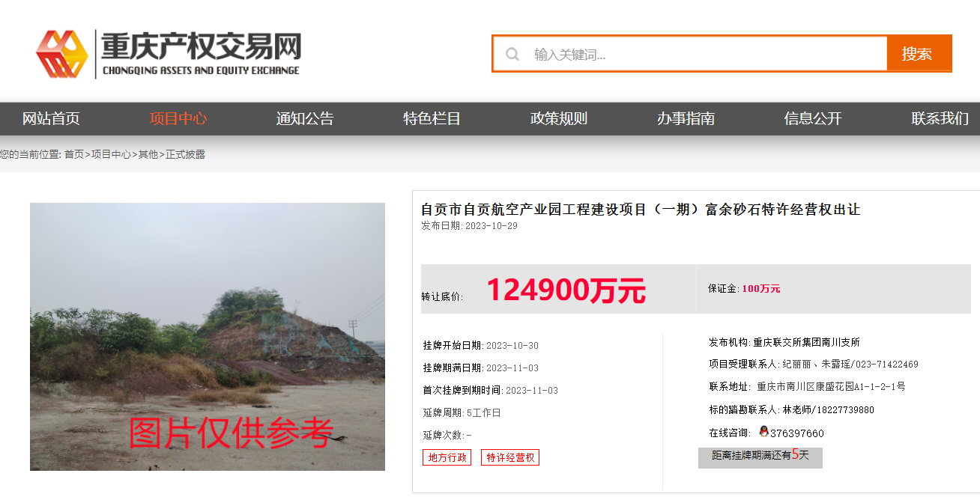
Task: Go to 通知公告 in navigation bar
Action: [305, 118]
